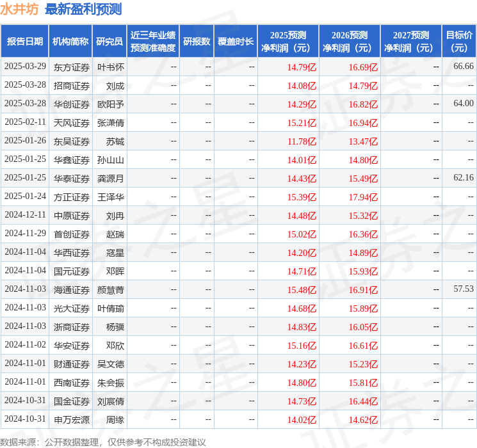Select the 首创证券 institution cell
The height and width of the screenshot is (448, 477).
pyautogui.click(x=72, y=234)
